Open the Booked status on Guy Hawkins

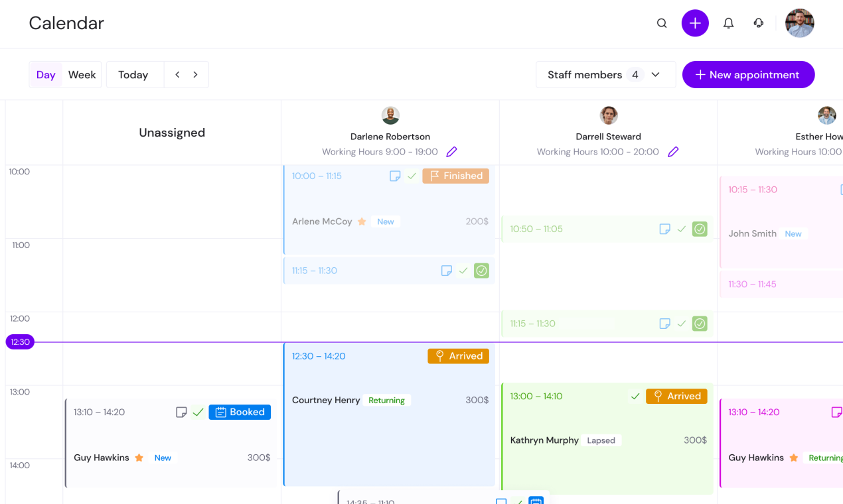click(240, 412)
